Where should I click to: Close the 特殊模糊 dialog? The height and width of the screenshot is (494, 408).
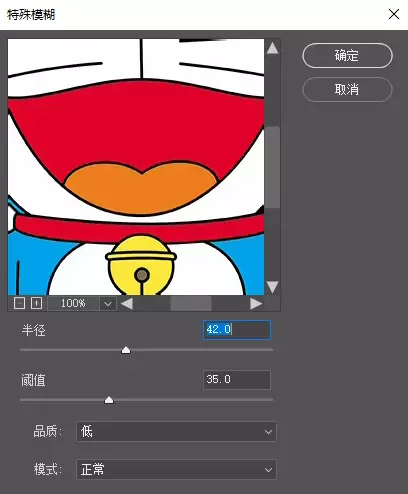pyautogui.click(x=394, y=14)
